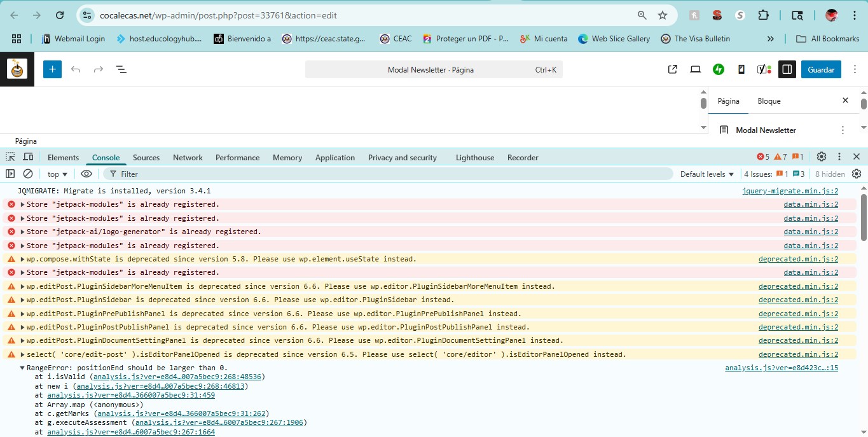Open the Application tab

(x=335, y=157)
